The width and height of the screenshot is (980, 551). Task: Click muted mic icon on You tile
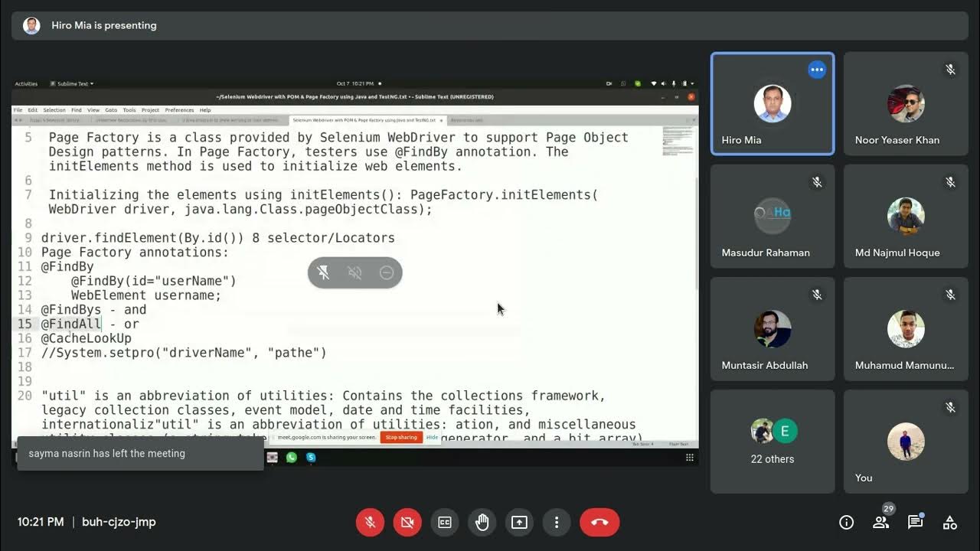click(x=950, y=407)
